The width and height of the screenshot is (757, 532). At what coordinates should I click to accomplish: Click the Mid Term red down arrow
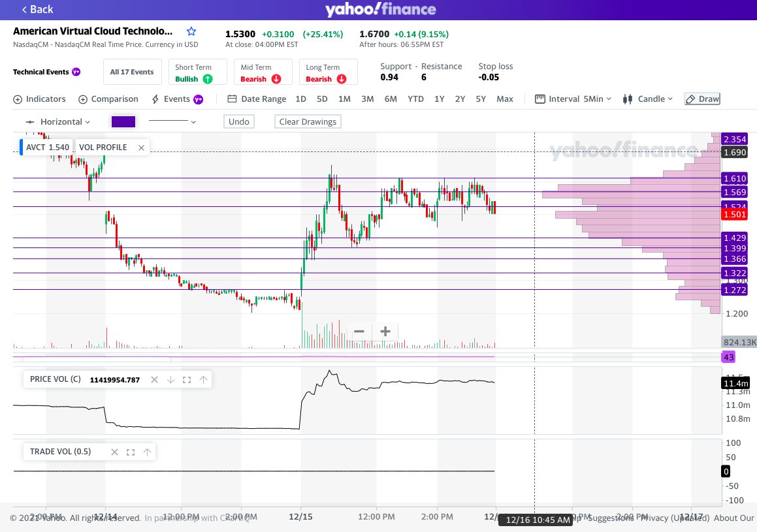276,79
